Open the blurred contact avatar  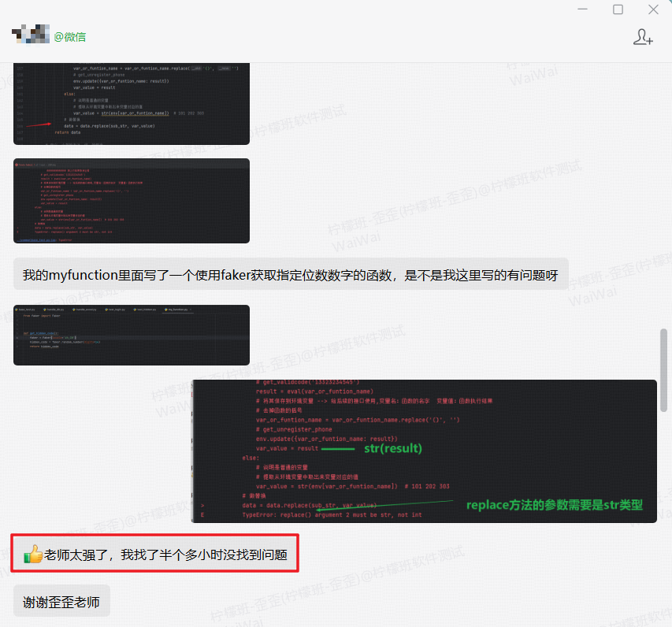coord(31,35)
